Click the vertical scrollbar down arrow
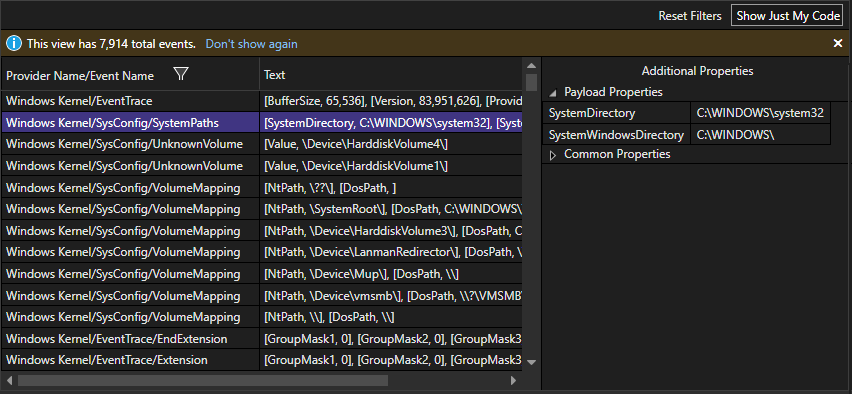The height and width of the screenshot is (394, 852). [x=531, y=362]
